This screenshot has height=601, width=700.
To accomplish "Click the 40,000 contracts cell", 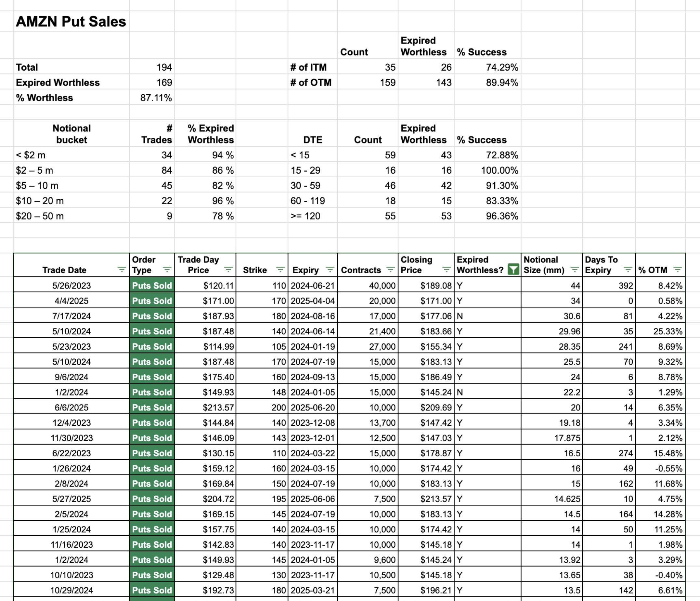I will click(368, 285).
